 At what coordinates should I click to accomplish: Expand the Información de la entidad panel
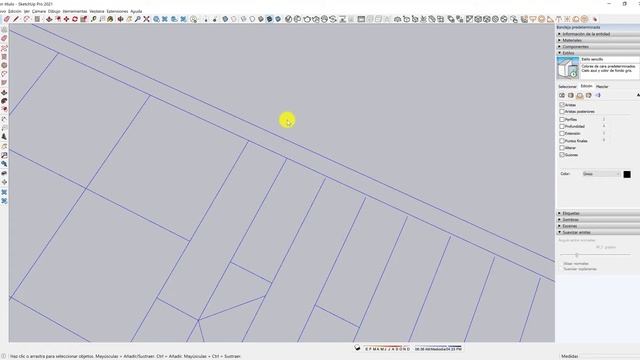pyautogui.click(x=598, y=34)
